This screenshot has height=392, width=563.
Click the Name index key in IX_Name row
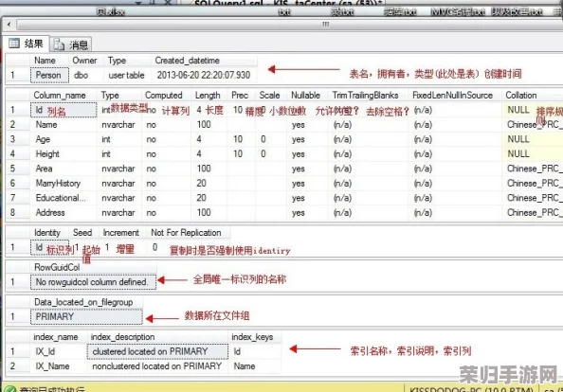pyautogui.click(x=255, y=366)
